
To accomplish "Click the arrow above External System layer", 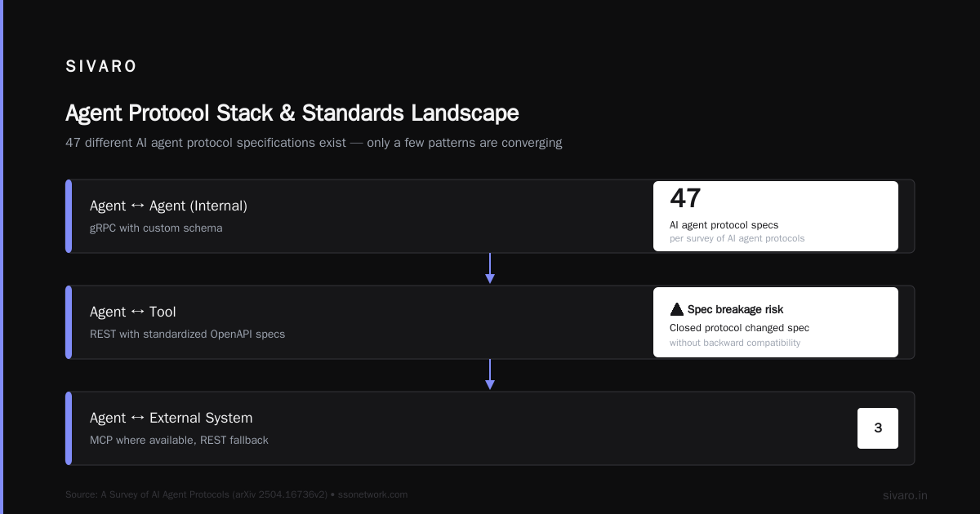I will (490, 374).
